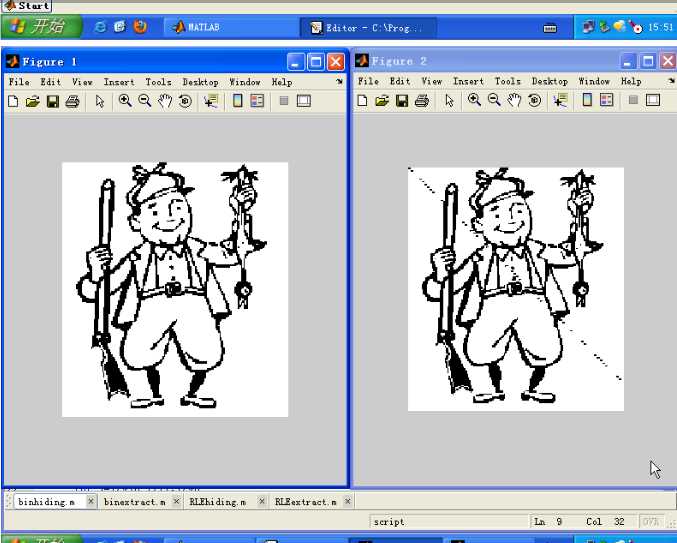Click the green Start button in the taskbar
The height and width of the screenshot is (543, 677).
[x=41, y=27]
